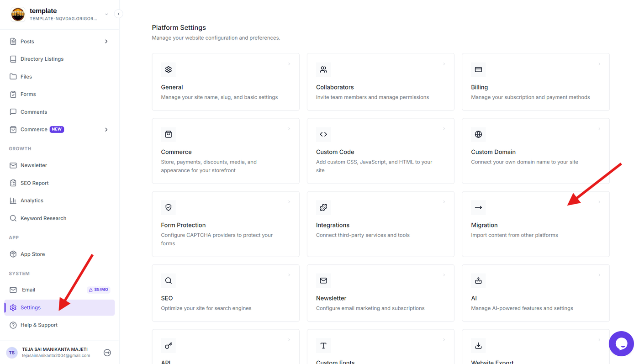Click the Collaborators people icon
The image size is (639, 364).
[x=323, y=69]
